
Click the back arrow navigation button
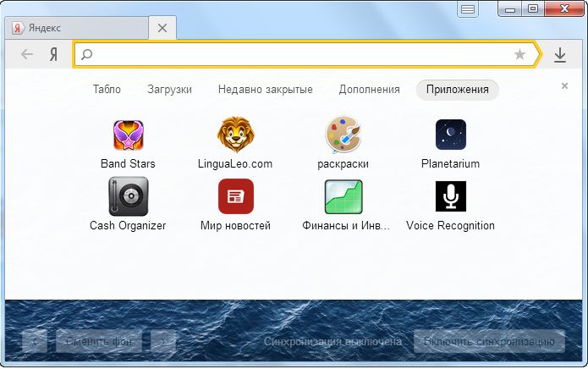26,54
